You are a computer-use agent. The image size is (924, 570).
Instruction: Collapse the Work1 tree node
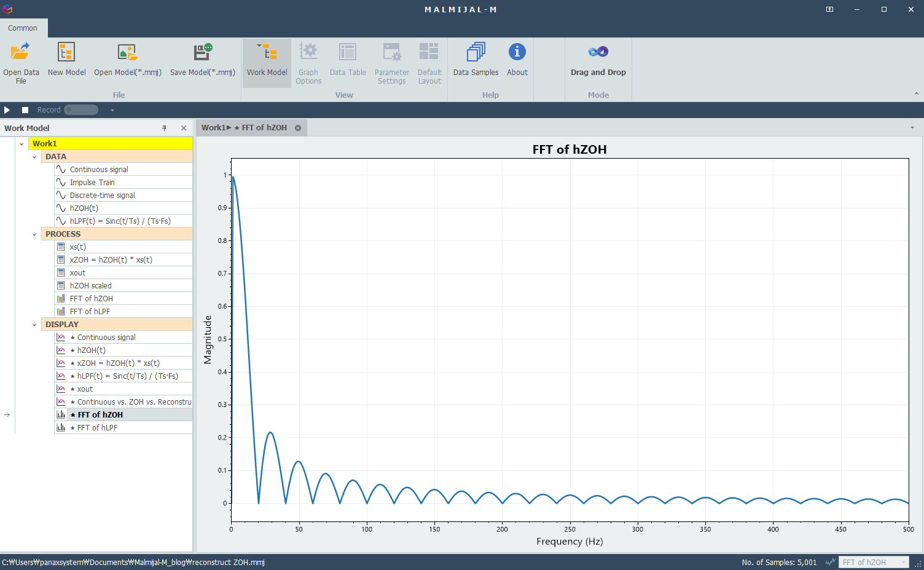[22, 144]
